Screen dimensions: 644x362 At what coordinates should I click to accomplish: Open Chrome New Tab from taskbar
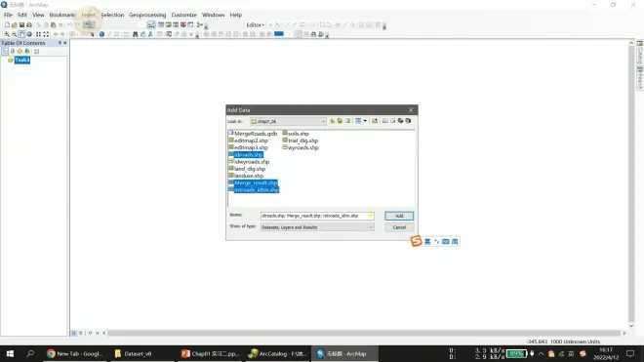point(74,354)
